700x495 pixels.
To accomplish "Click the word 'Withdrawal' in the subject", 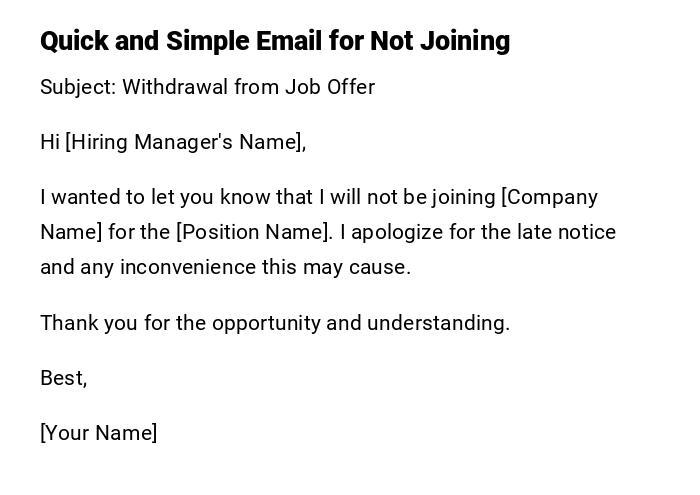I will click(174, 87).
